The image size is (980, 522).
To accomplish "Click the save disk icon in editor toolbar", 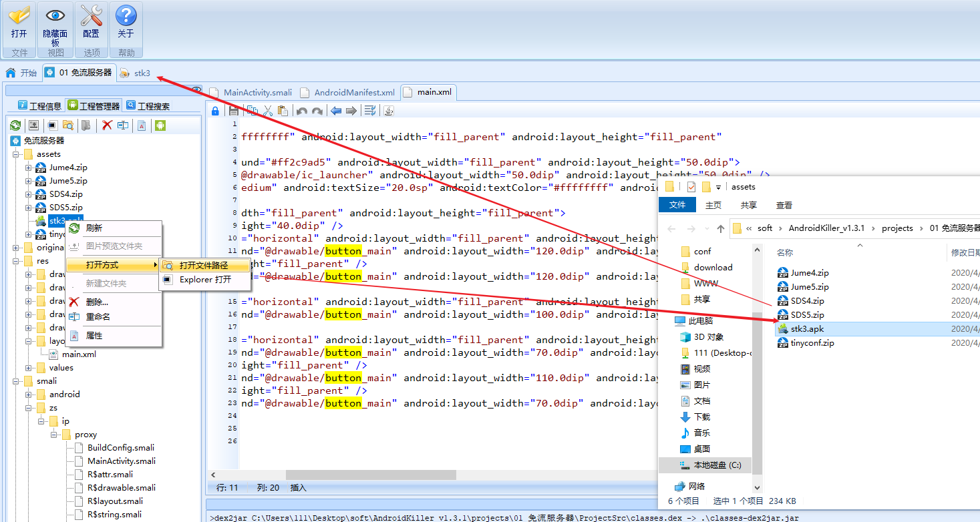I will tap(234, 111).
